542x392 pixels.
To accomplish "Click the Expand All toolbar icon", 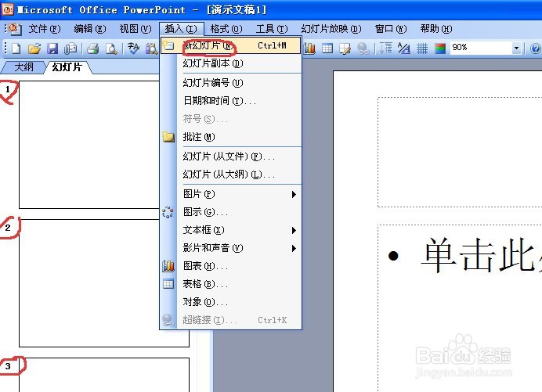I will [x=386, y=49].
